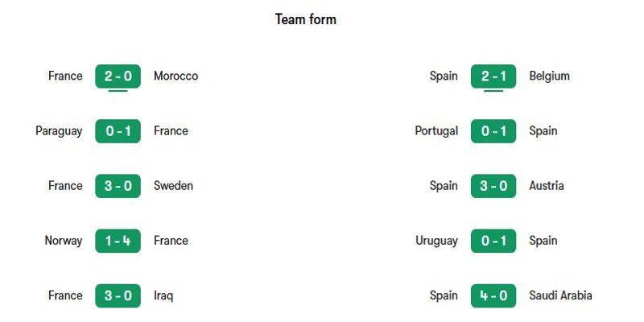Open the France 2 - 0 Morocco score badge

coord(118,76)
